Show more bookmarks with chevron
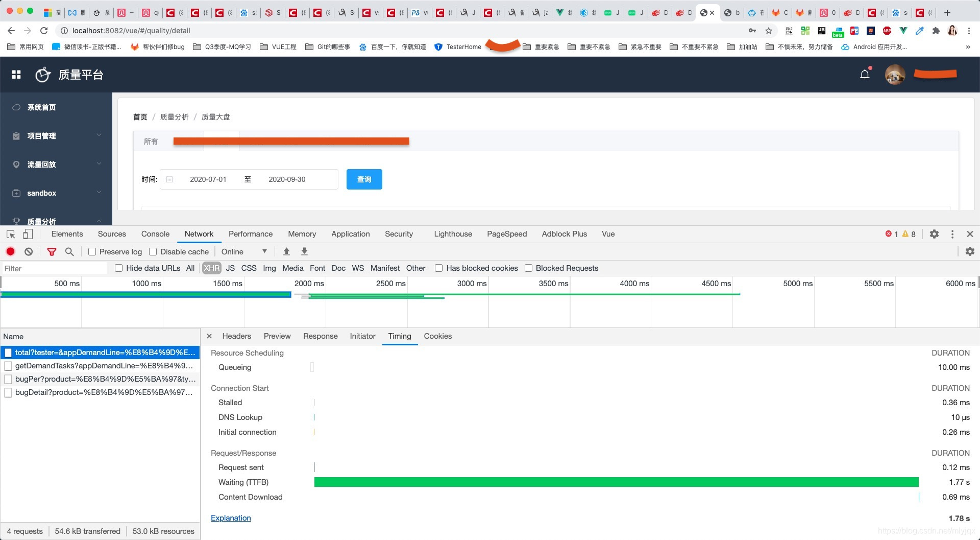This screenshot has width=980, height=540. pyautogui.click(x=968, y=47)
